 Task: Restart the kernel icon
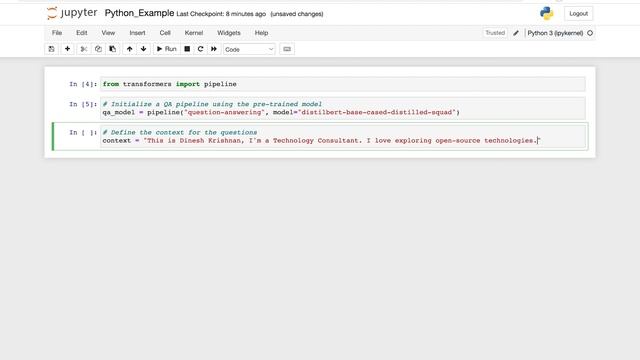tap(200, 49)
